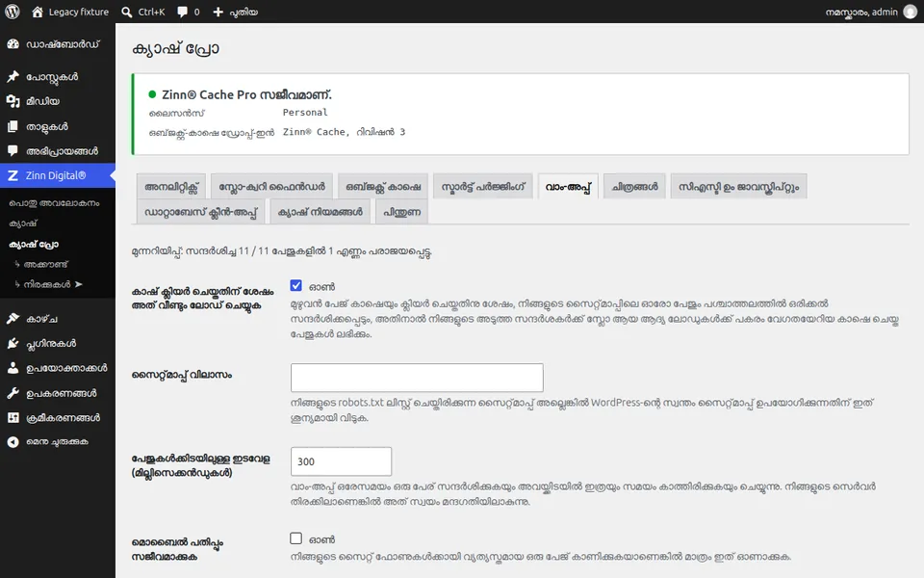Screen dimensions: 924x578
Task: Select the വാം-അപ്പ് (Warm-up) tab
Action: [x=568, y=187]
